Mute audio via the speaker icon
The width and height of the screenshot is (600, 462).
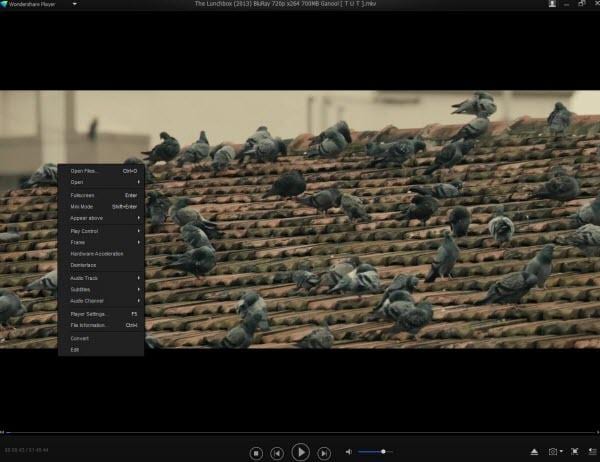coord(349,452)
